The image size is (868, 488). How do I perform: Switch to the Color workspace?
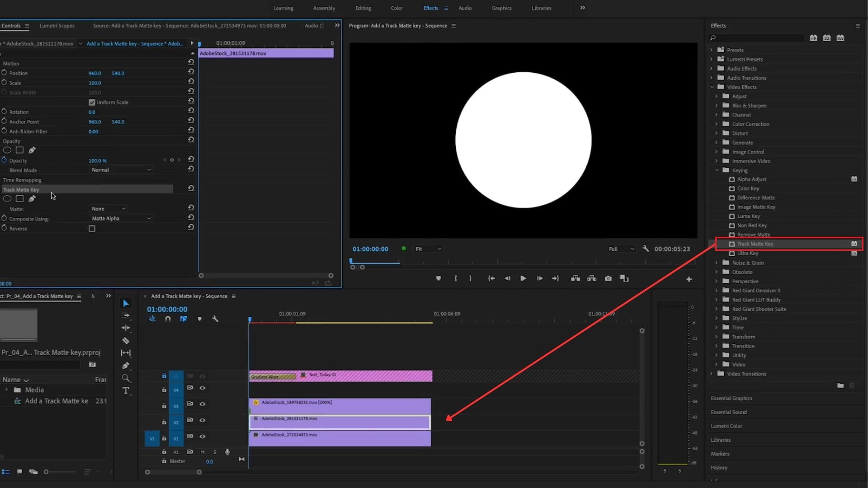(397, 8)
